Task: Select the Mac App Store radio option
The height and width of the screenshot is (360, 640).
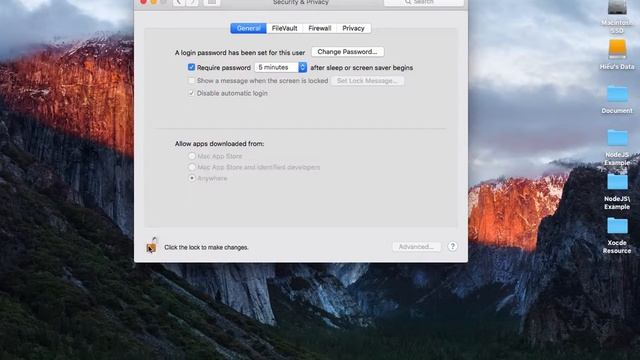Action: point(192,156)
